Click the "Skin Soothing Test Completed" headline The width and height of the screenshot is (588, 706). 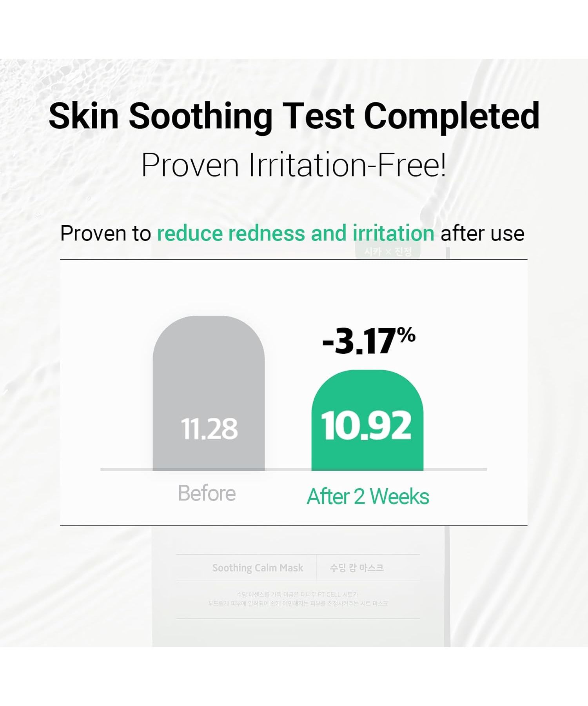pos(294,116)
